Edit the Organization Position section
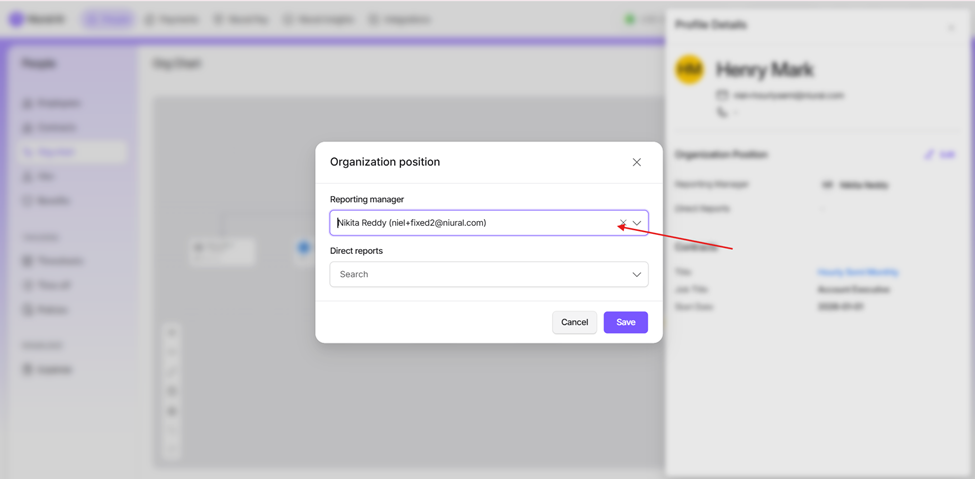 [x=940, y=155]
